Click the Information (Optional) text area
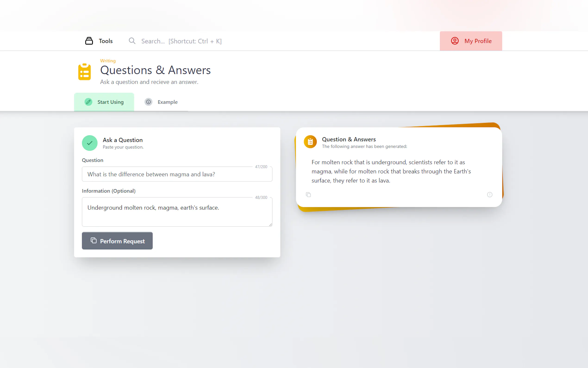This screenshot has height=368, width=588. pyautogui.click(x=177, y=212)
